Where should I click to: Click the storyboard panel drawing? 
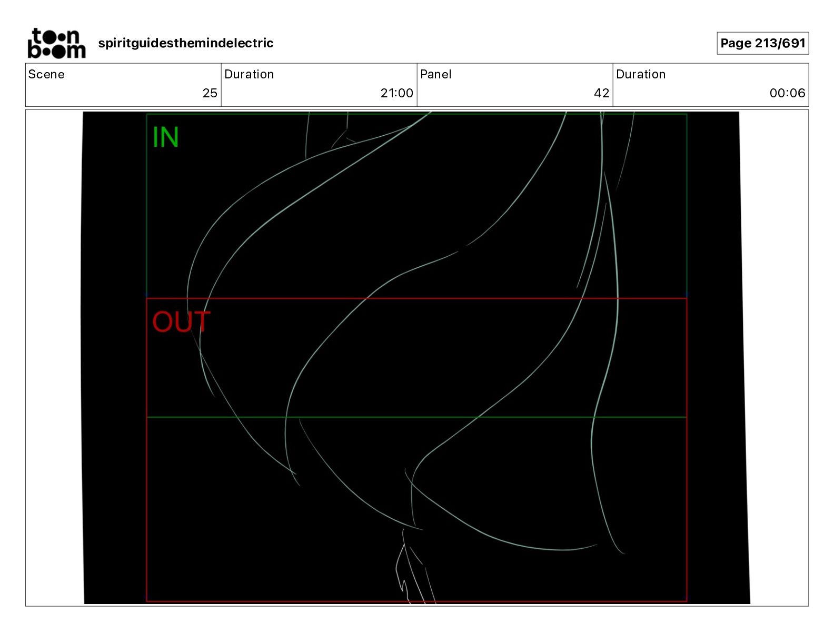pos(416,358)
